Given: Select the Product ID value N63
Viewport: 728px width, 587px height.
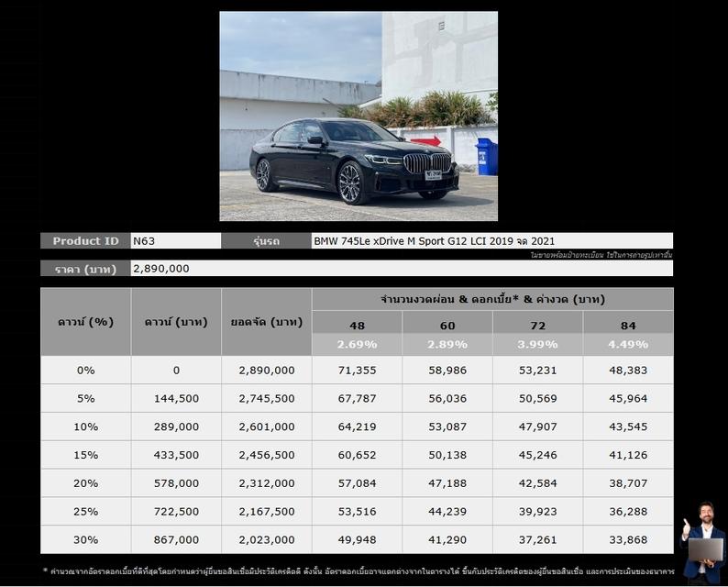Looking at the screenshot, I should click(144, 241).
